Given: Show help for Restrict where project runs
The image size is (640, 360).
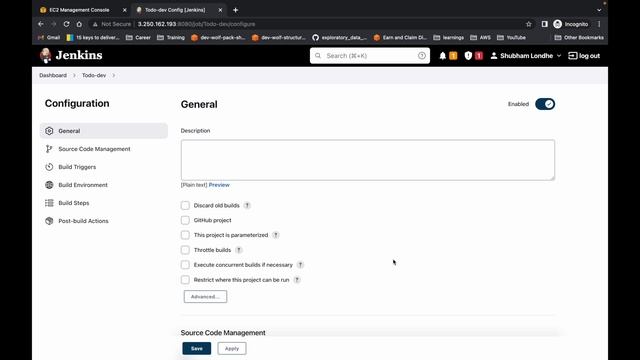Looking at the screenshot, I should pyautogui.click(x=297, y=280).
